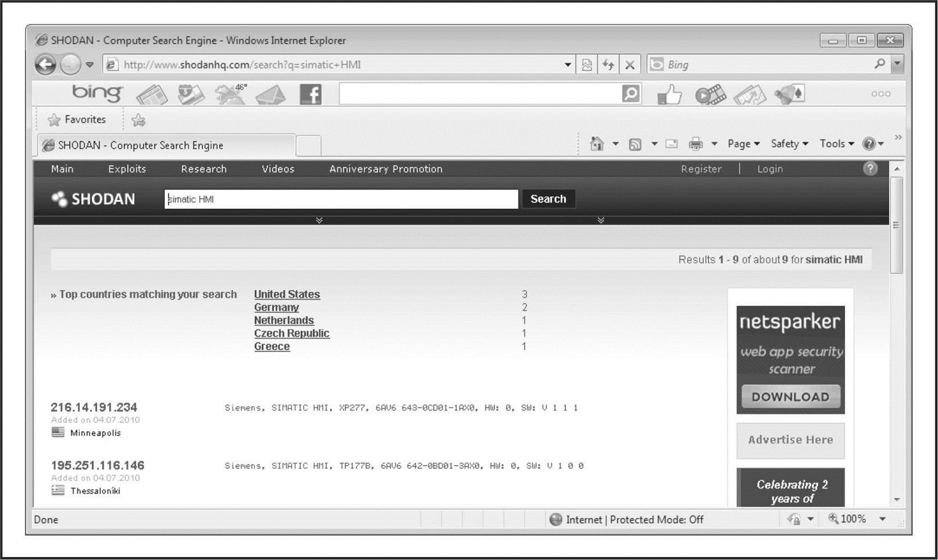The image size is (938, 560).
Task: Expand the Print dropdown arrow
Action: [x=714, y=144]
